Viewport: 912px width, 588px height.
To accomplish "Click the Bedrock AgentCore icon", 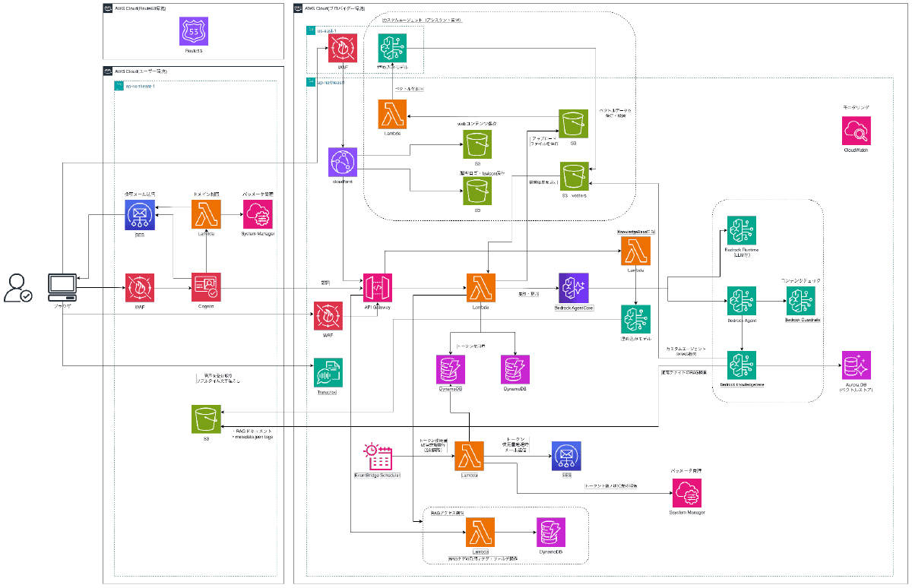I will coord(572,288).
